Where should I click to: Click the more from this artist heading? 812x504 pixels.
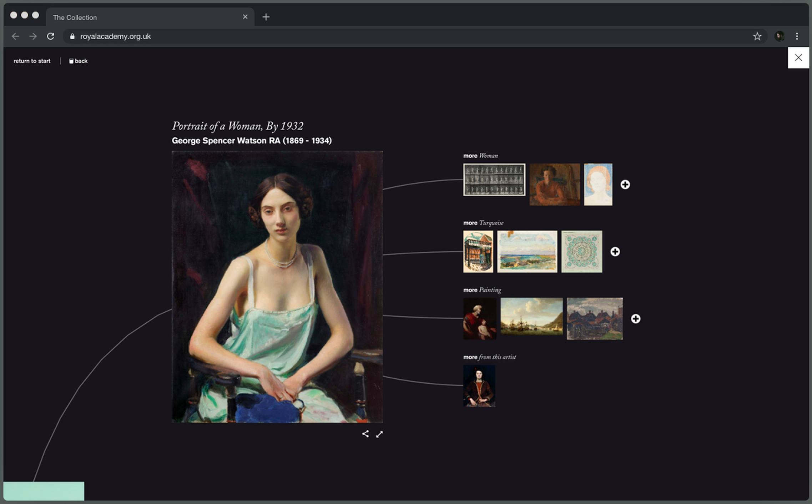pos(489,357)
